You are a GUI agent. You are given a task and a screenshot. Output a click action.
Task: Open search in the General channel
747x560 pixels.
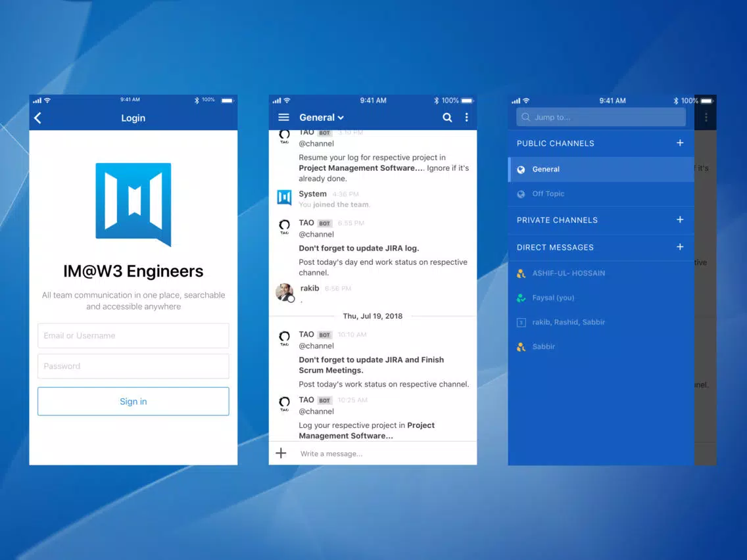(447, 117)
